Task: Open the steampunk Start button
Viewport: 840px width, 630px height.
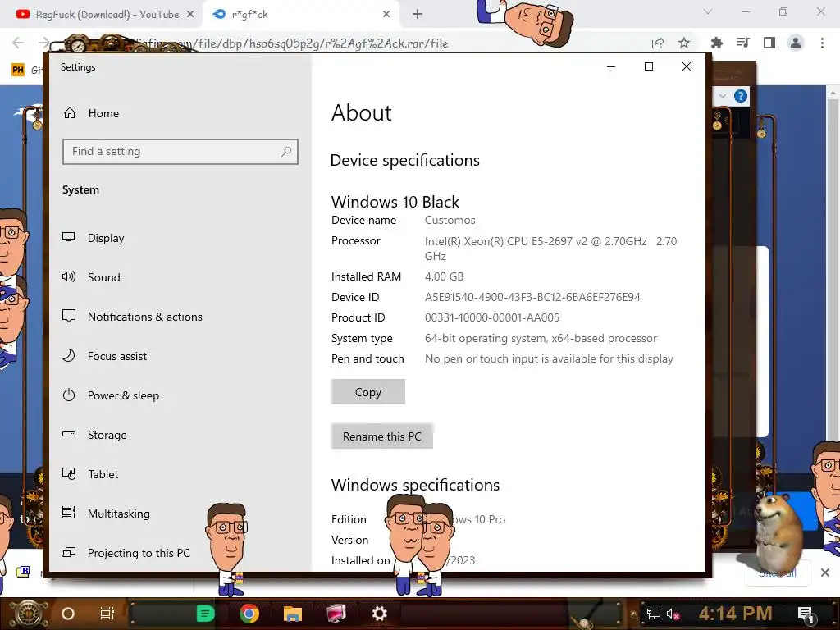Action: pyautogui.click(x=29, y=614)
